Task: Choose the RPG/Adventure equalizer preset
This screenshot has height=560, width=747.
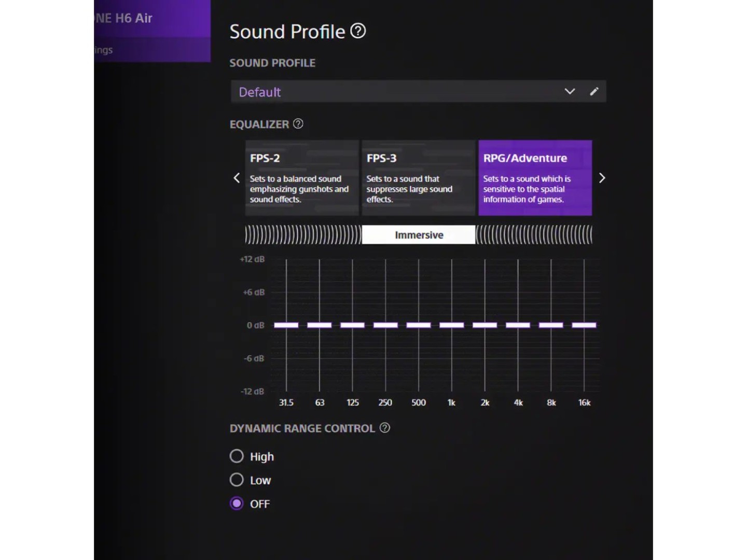Action: point(535,178)
